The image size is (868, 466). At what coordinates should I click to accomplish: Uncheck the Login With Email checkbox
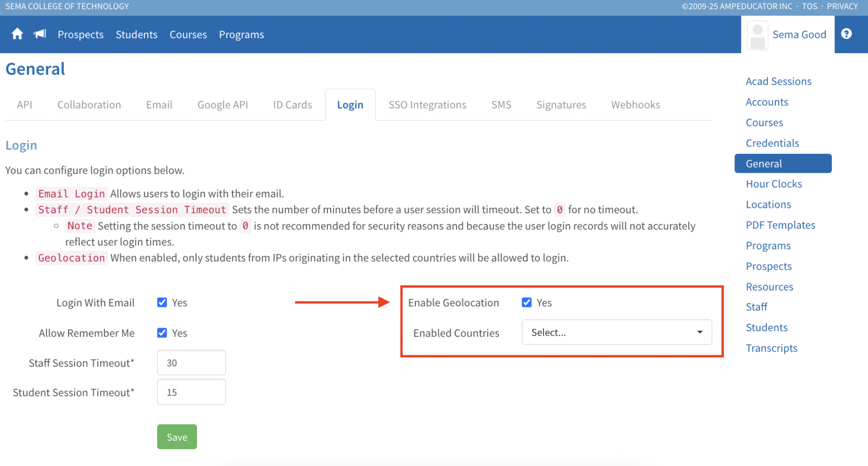point(162,302)
